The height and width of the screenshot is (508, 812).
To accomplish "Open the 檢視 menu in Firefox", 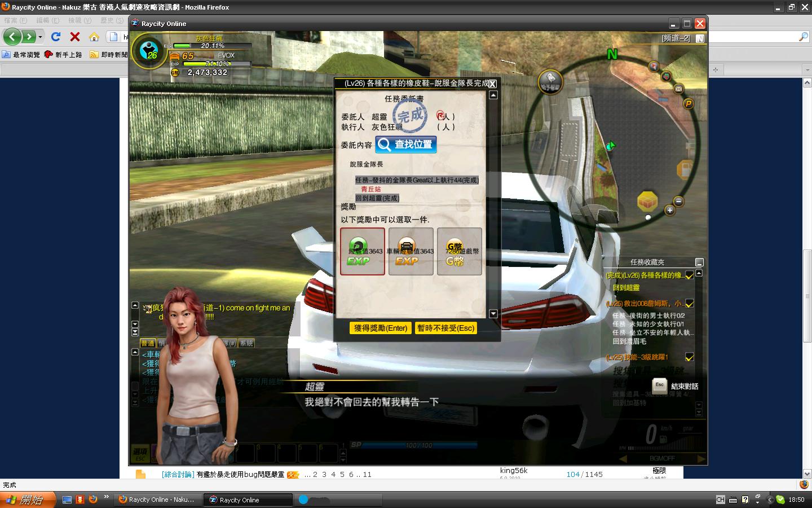I will click(x=80, y=20).
